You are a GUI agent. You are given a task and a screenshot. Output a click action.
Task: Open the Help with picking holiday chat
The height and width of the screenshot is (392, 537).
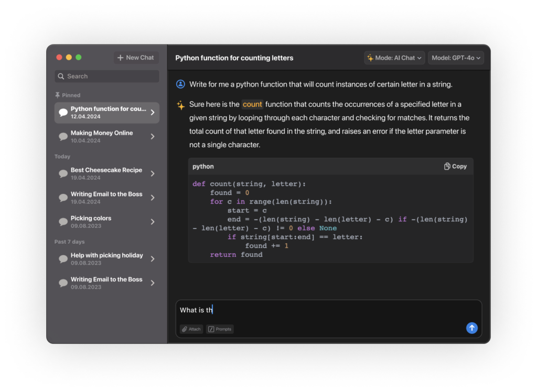point(107,259)
